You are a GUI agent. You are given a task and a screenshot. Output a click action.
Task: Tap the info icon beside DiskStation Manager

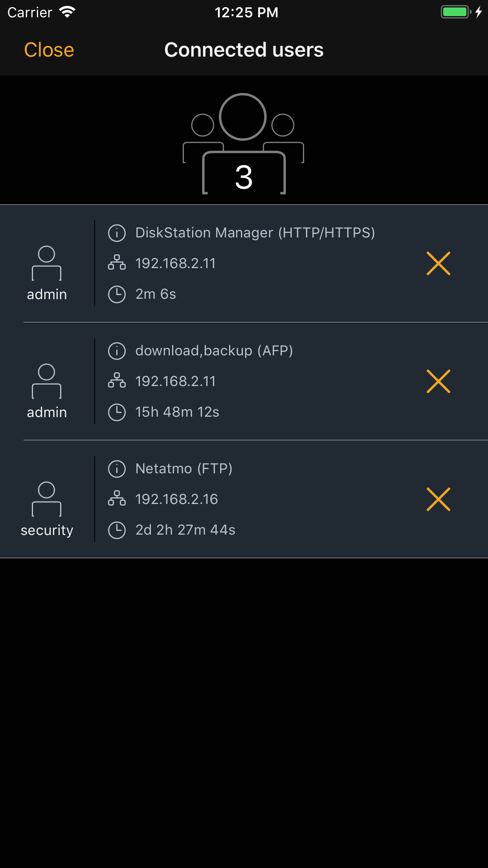[x=117, y=233]
